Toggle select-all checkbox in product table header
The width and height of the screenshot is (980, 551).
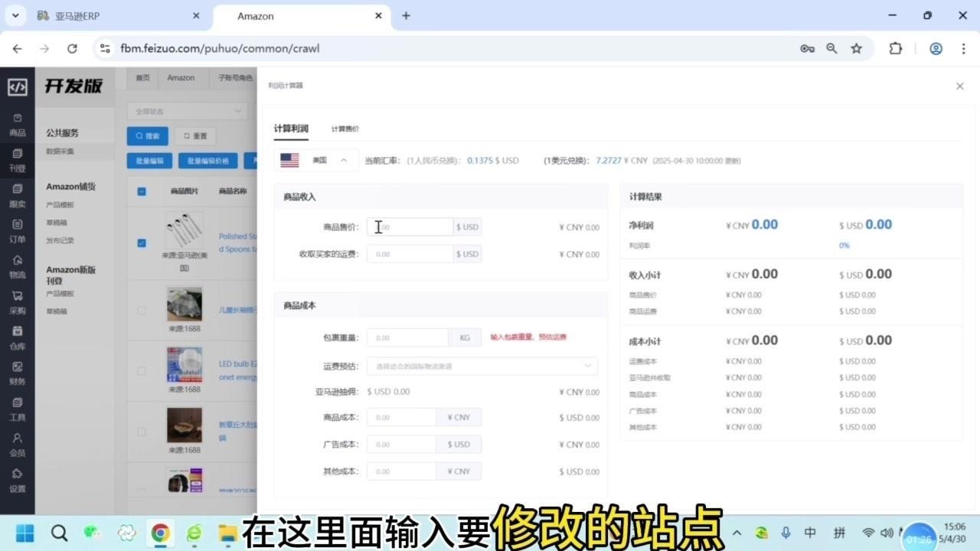point(142,191)
